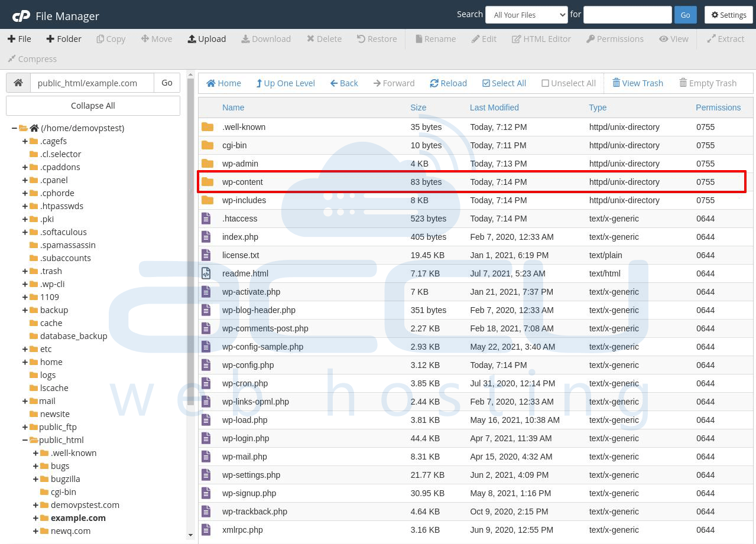This screenshot has height=544, width=756.
Task: Click the Back navigation link
Action: [x=344, y=83]
